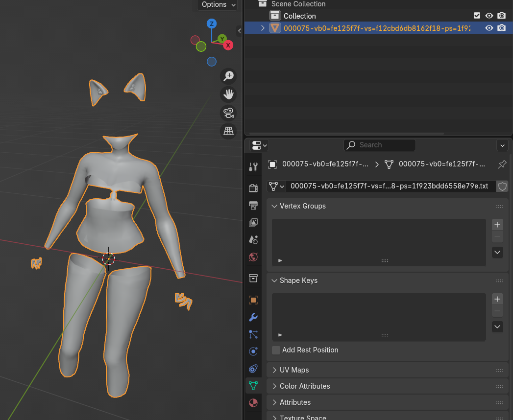Click the outliner horizontal scrollbar
513x420 pixels.
[346, 133]
